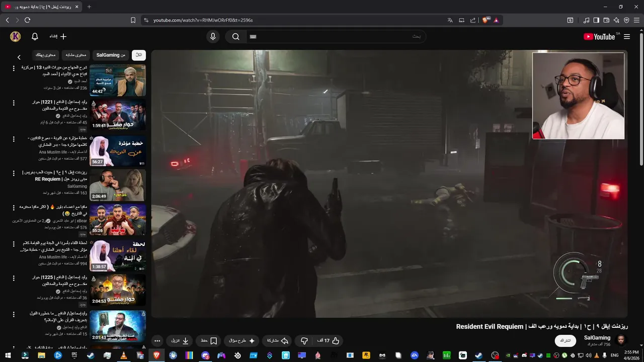
Task: Click the browser back arrow
Action: [7, 20]
